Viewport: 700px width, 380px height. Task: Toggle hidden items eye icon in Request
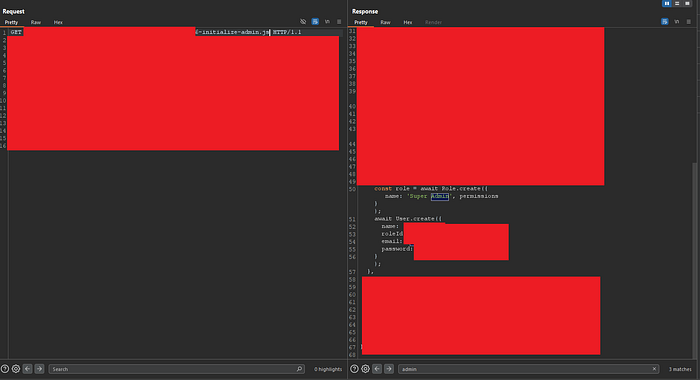point(303,21)
